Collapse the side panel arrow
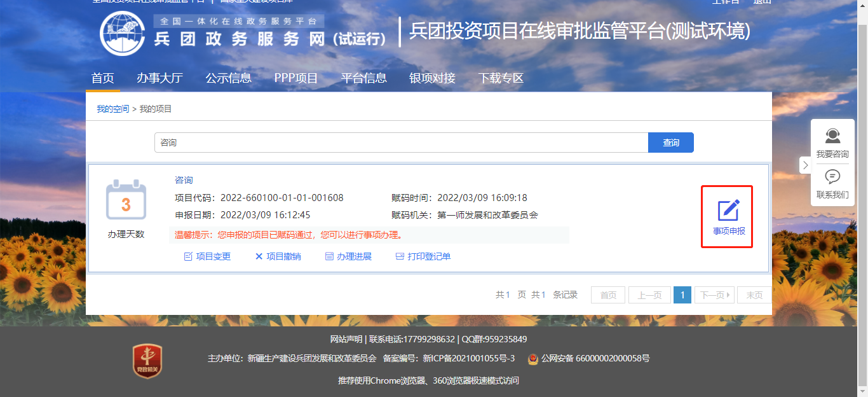 (805, 165)
